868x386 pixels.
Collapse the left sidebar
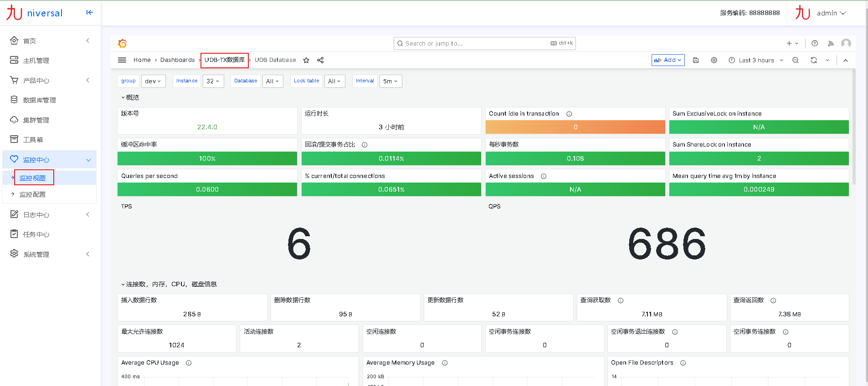coord(89,12)
